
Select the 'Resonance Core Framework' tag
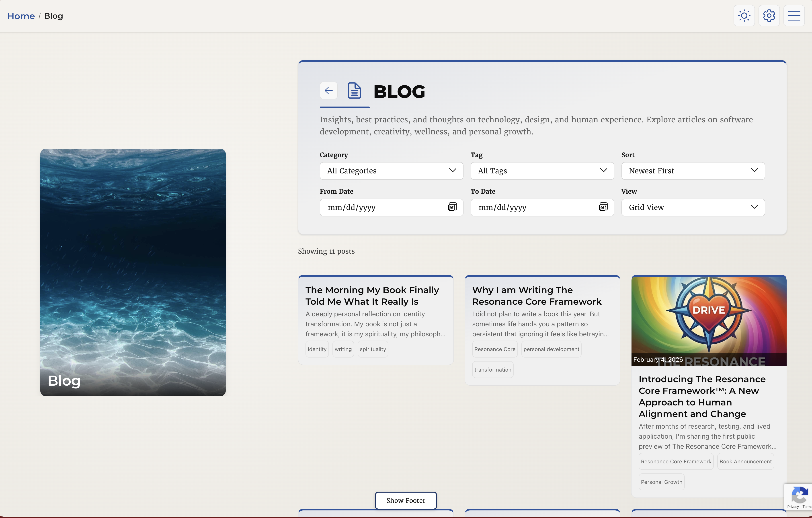coord(676,461)
